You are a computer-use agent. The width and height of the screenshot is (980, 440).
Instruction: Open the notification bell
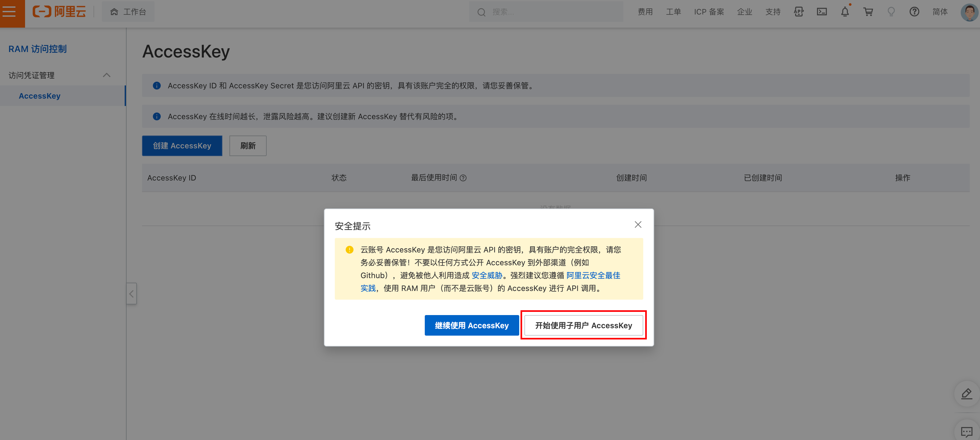(844, 12)
